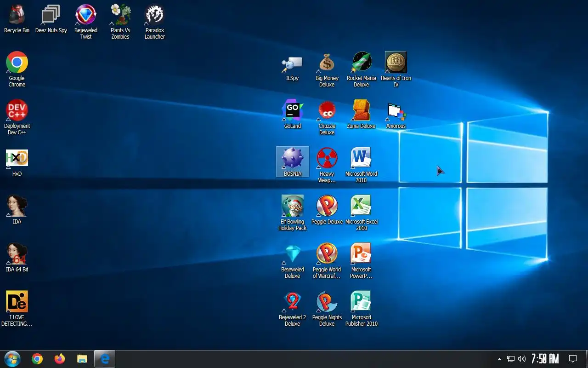Select the Peggle World of Warcraft shortcut
This screenshot has width=588, height=368.
327,261
